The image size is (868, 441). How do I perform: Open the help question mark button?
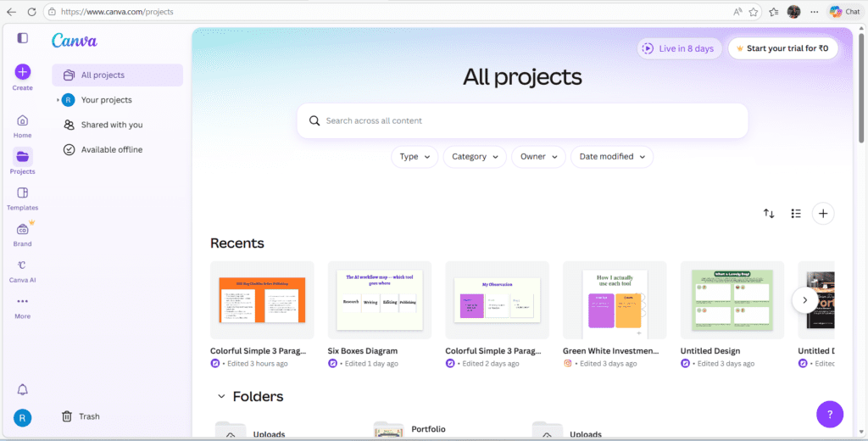830,415
